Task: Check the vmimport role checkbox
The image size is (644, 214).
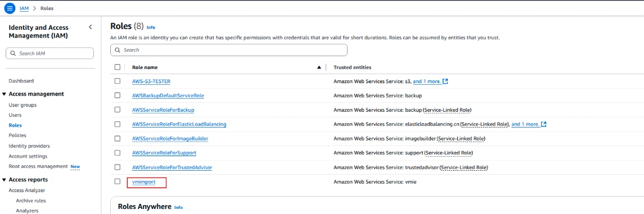Action: click(x=118, y=181)
